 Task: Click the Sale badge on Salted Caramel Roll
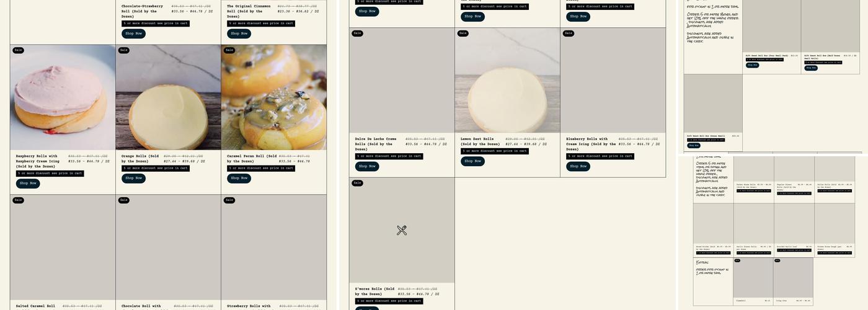click(19, 200)
